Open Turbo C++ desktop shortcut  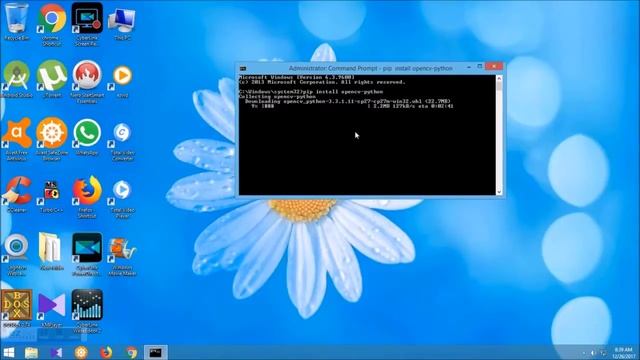[x=52, y=196]
